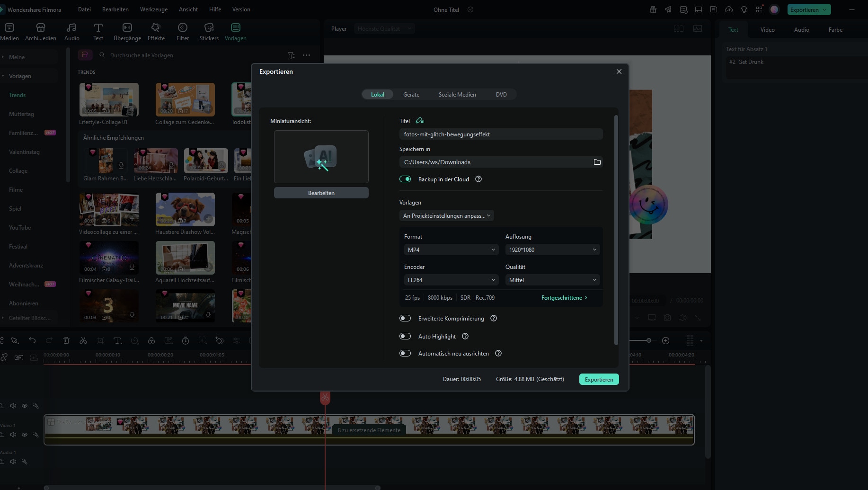Click the save project icon in title bar

click(714, 9)
